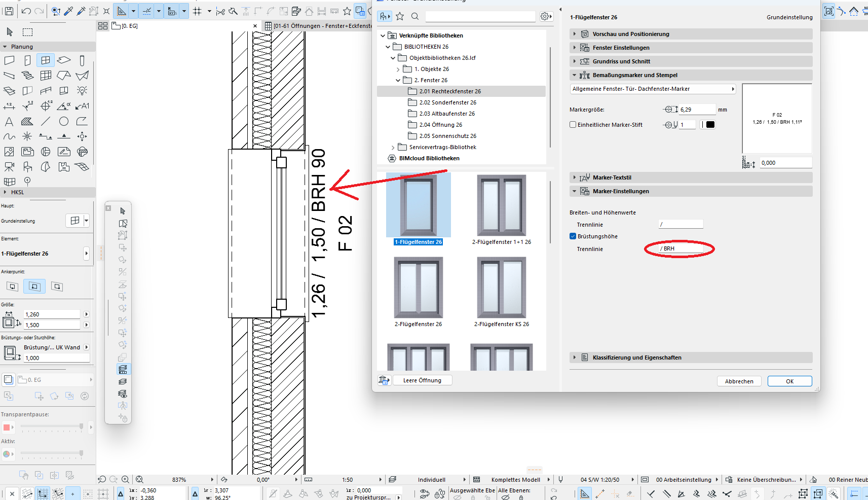Click the favorites star in the window dialog
The height and width of the screenshot is (500, 868).
click(400, 16)
